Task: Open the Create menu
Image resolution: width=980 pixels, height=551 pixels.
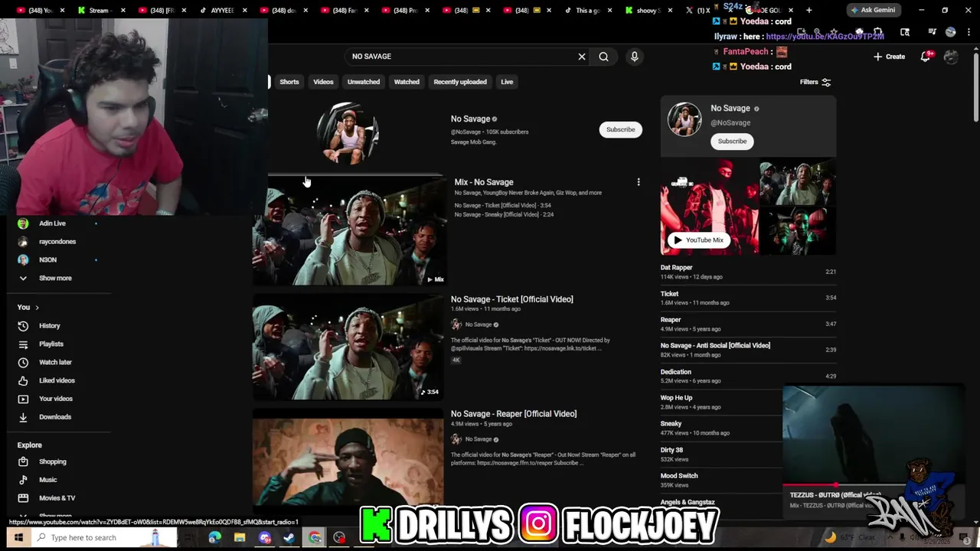Action: [x=889, y=57]
